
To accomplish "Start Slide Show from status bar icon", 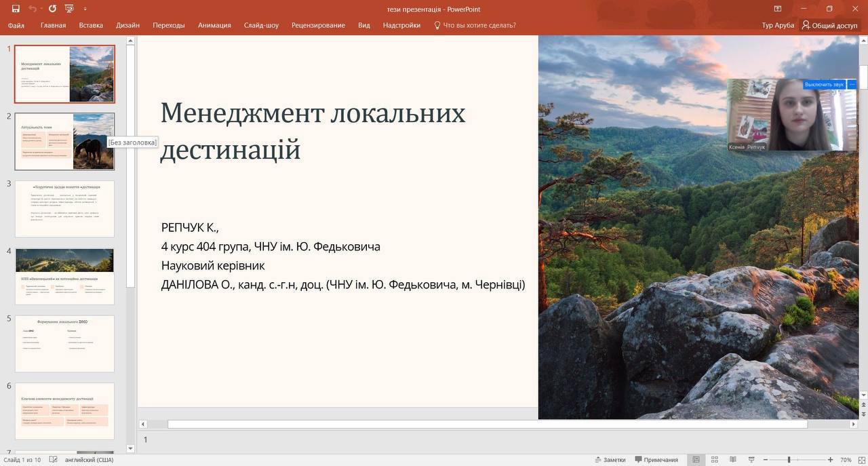I will click(x=750, y=460).
